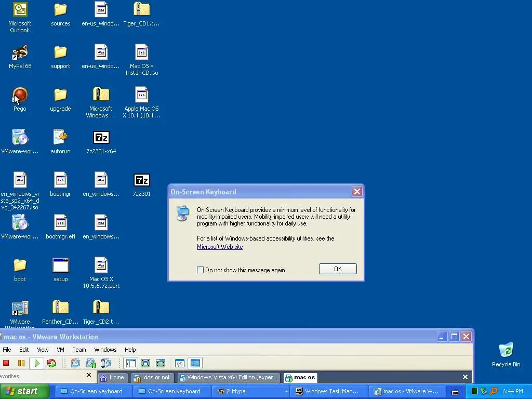Select the Pego desktop icon
This screenshot has height=399, width=532.
click(20, 99)
